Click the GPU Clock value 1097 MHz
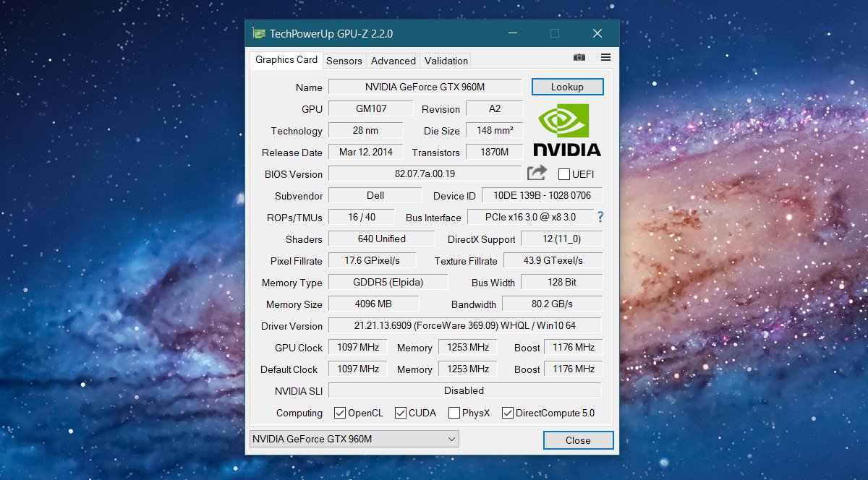 pyautogui.click(x=358, y=347)
